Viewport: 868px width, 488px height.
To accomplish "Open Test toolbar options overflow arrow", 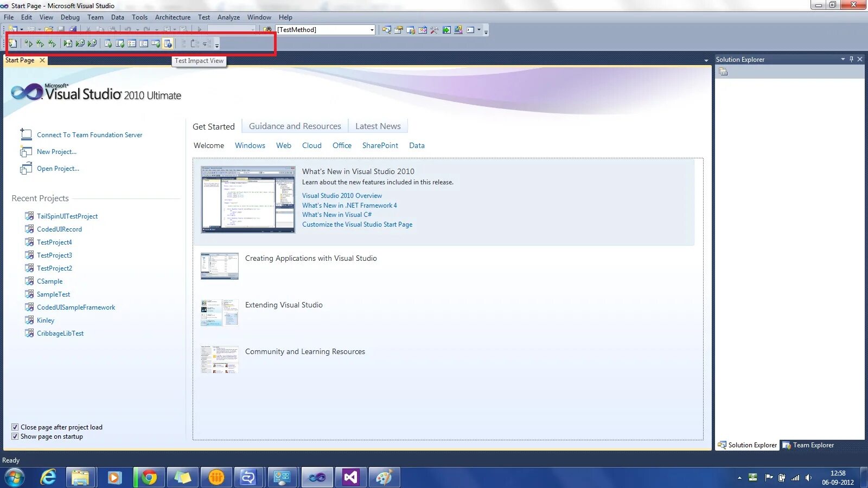I will pyautogui.click(x=217, y=45).
